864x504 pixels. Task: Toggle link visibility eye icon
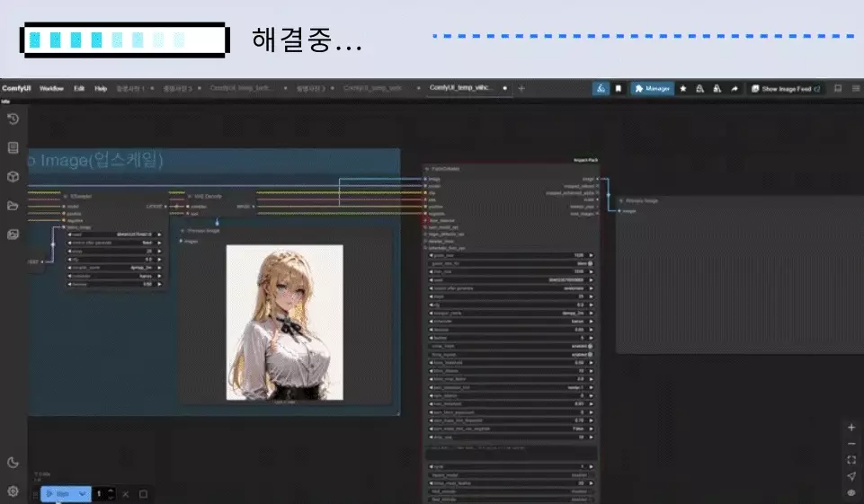tap(851, 492)
